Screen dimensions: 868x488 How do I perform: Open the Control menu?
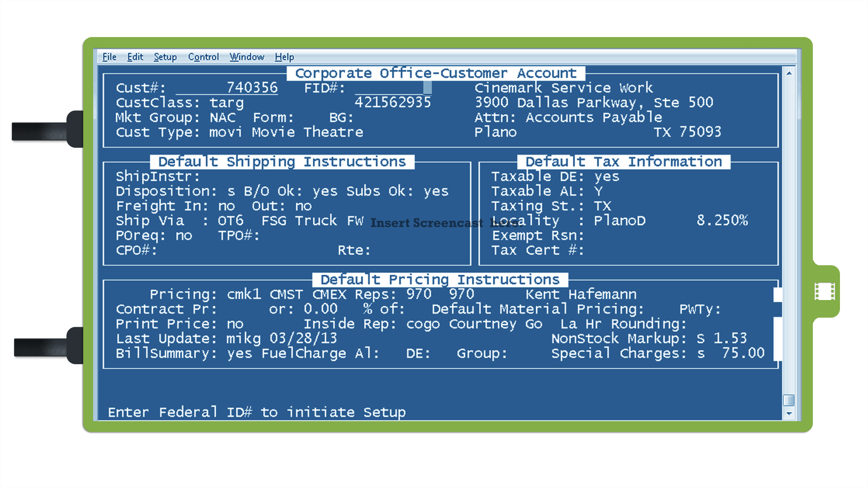[x=203, y=57]
